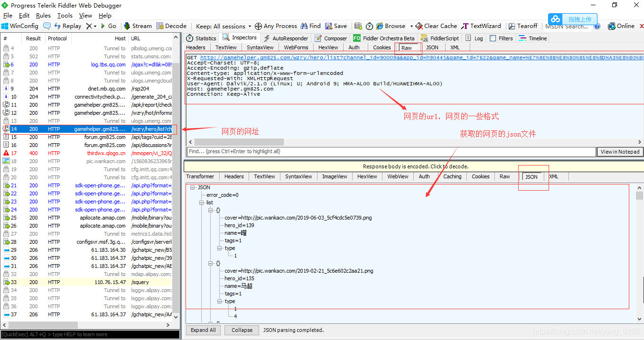Open the Tools menu

tap(65, 16)
